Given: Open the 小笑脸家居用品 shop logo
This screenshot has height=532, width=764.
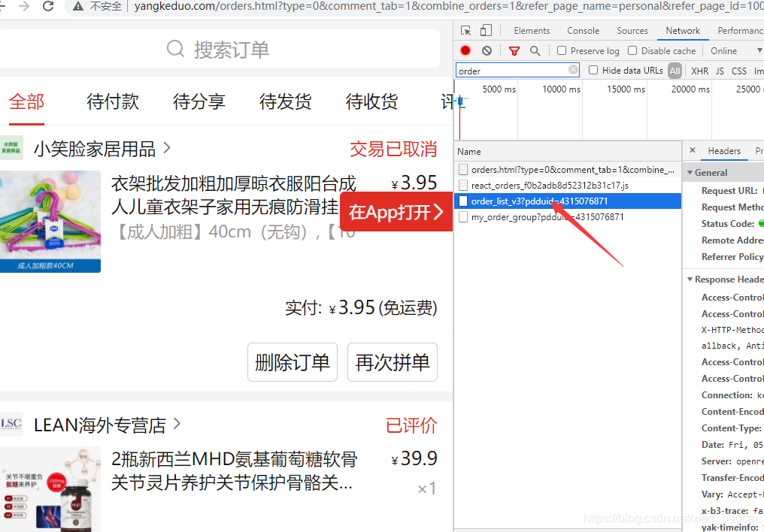Looking at the screenshot, I should (x=11, y=148).
